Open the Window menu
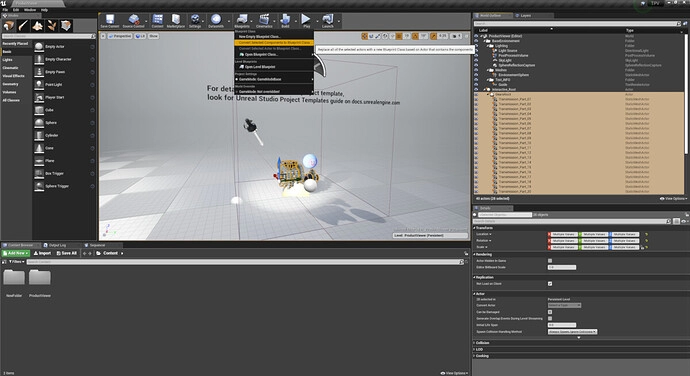The image size is (690, 376). coord(30,10)
